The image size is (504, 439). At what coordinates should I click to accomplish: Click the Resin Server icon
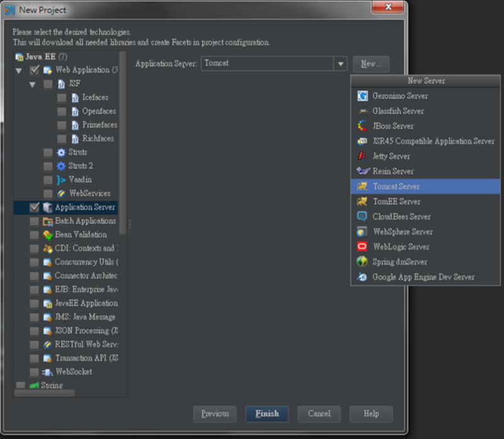coord(362,171)
